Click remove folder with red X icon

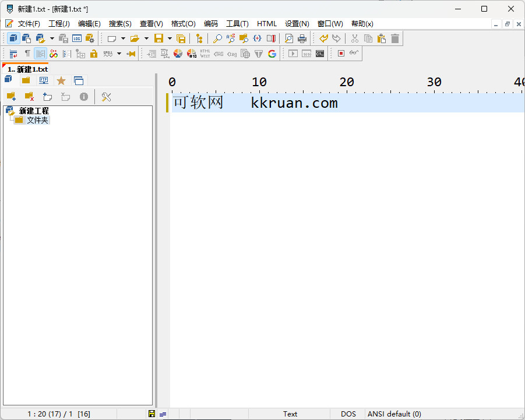point(30,97)
